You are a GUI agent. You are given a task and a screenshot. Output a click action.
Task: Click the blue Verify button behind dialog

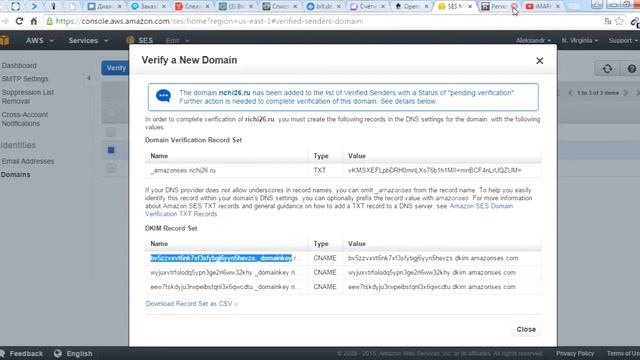pos(116,68)
